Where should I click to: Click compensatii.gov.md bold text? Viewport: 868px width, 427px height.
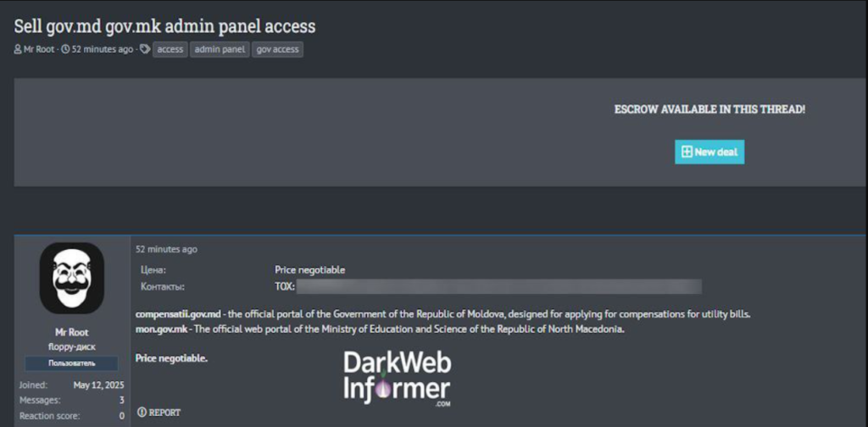point(179,314)
